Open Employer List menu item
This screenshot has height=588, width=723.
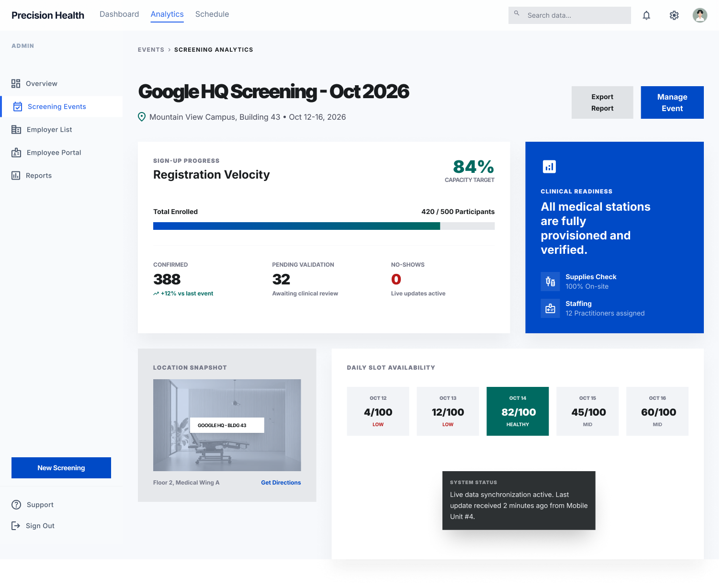tap(61, 130)
